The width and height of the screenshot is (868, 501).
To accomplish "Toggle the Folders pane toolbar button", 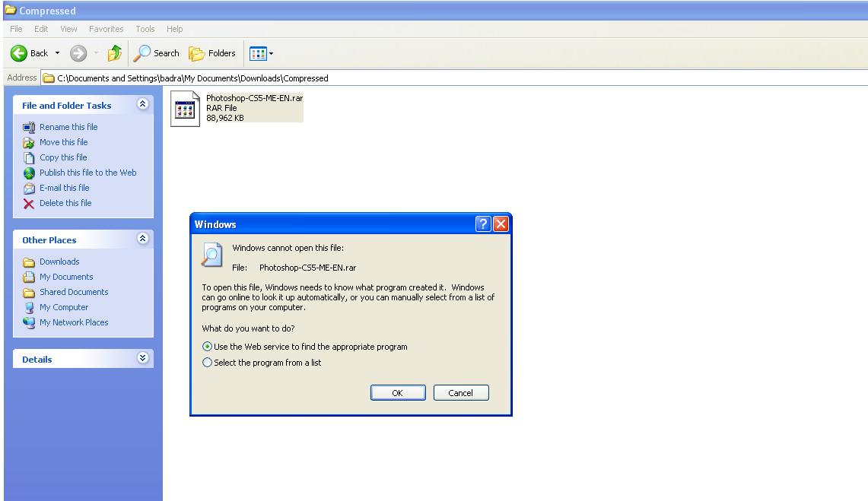I will [x=212, y=53].
